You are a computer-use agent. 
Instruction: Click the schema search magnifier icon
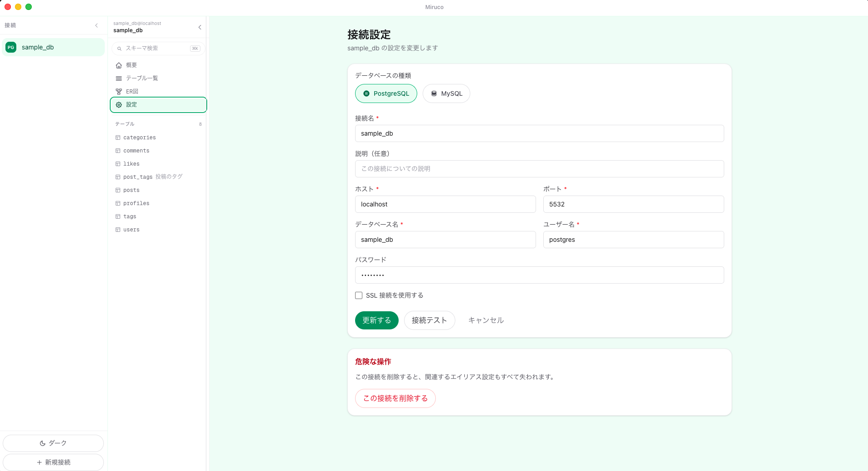(x=119, y=48)
